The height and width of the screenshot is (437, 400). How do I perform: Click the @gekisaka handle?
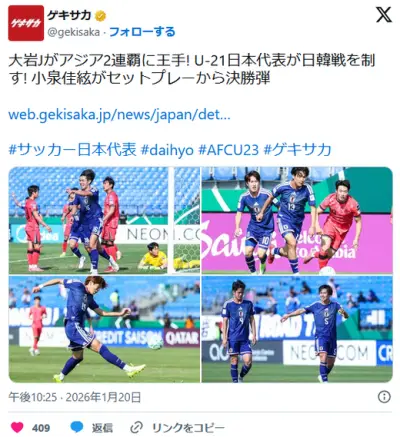click(x=73, y=32)
